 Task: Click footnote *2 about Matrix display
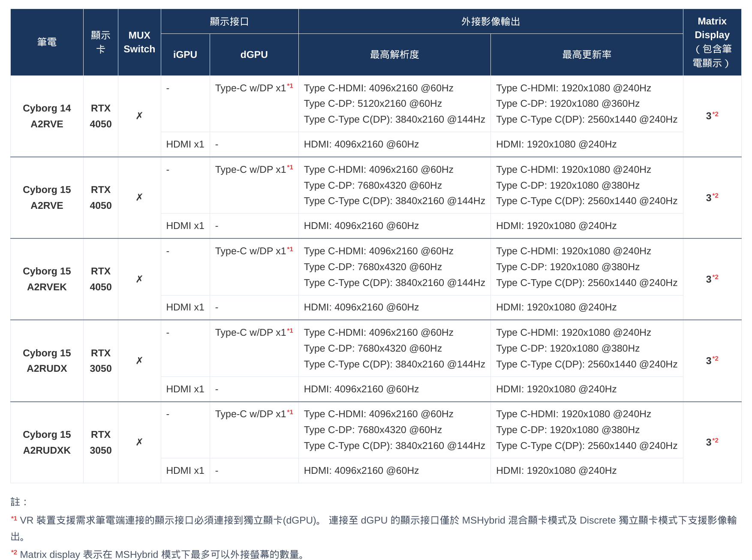click(159, 554)
